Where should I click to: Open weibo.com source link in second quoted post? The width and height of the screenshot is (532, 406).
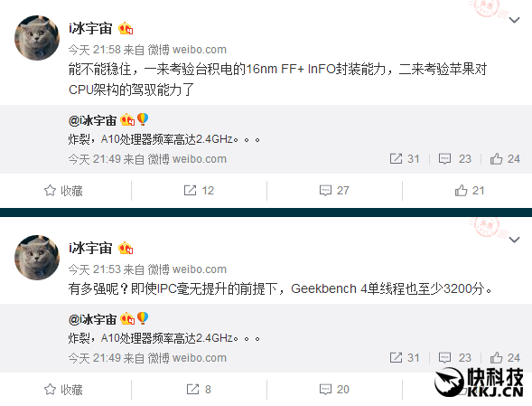(x=199, y=358)
